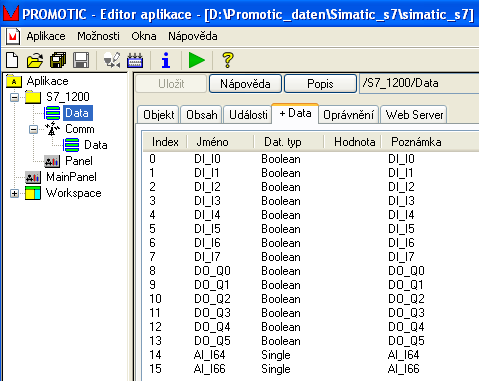Select the DO_Q5 name in row 13
Screen dimensions: 479x381
[212, 341]
